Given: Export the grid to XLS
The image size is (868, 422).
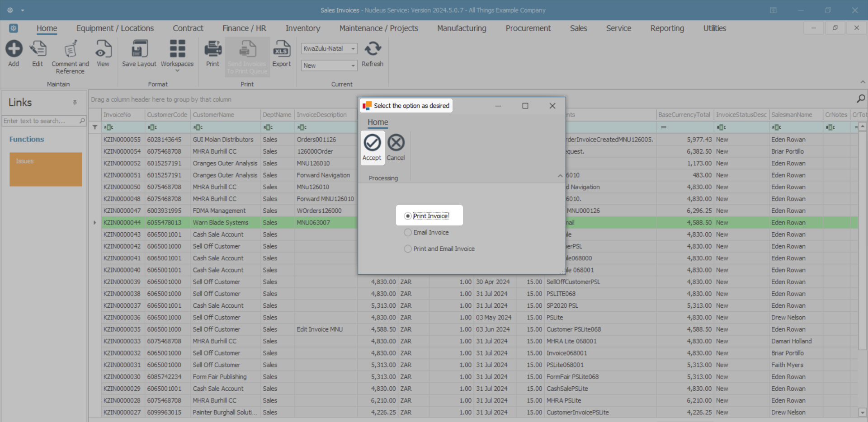Looking at the screenshot, I should point(282,49).
